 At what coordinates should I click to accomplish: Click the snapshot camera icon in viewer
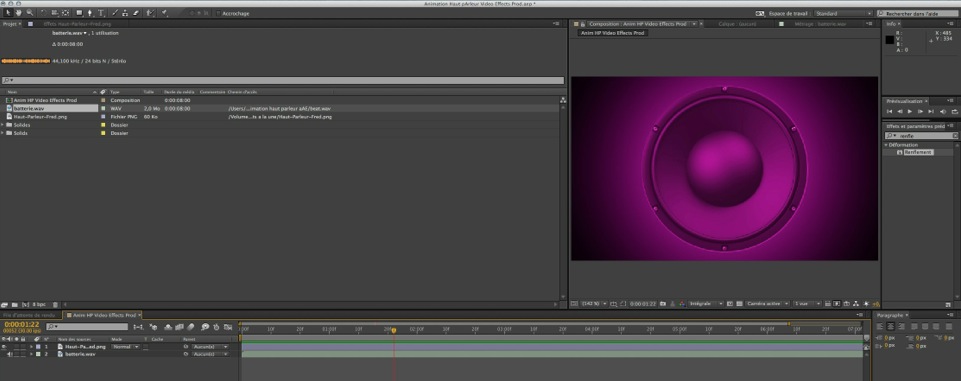[663, 304]
